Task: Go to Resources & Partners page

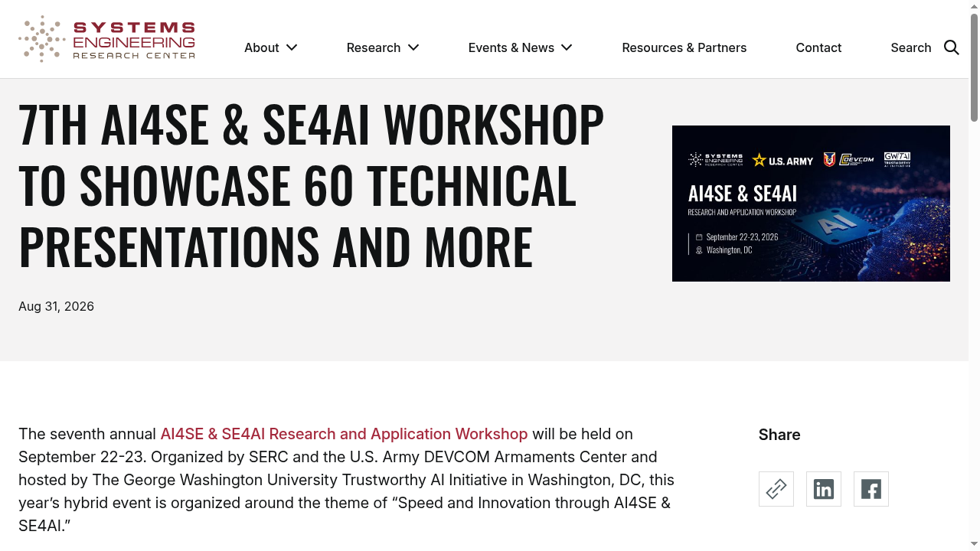Action: coord(684,47)
